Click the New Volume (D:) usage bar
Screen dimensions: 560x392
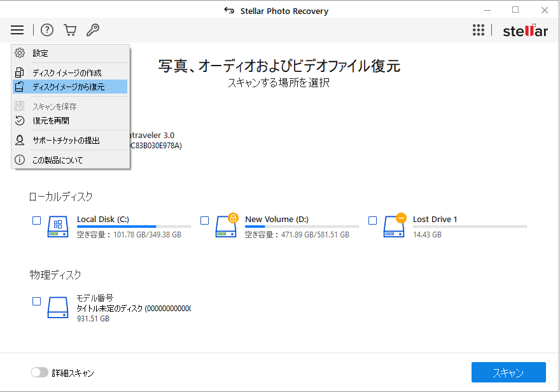click(x=302, y=227)
